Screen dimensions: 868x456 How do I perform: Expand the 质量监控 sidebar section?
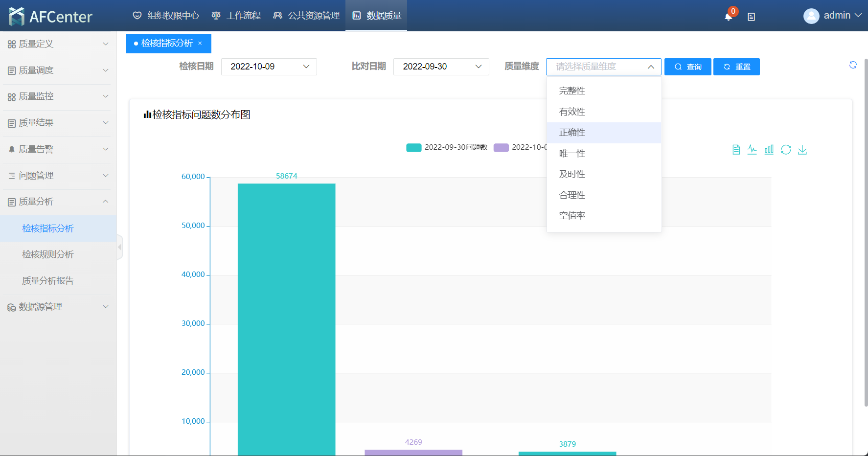coord(58,96)
